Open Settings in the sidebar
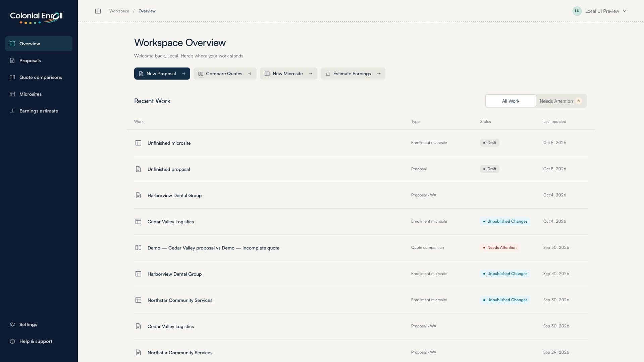Screen dimensions: 644x362 39,324
